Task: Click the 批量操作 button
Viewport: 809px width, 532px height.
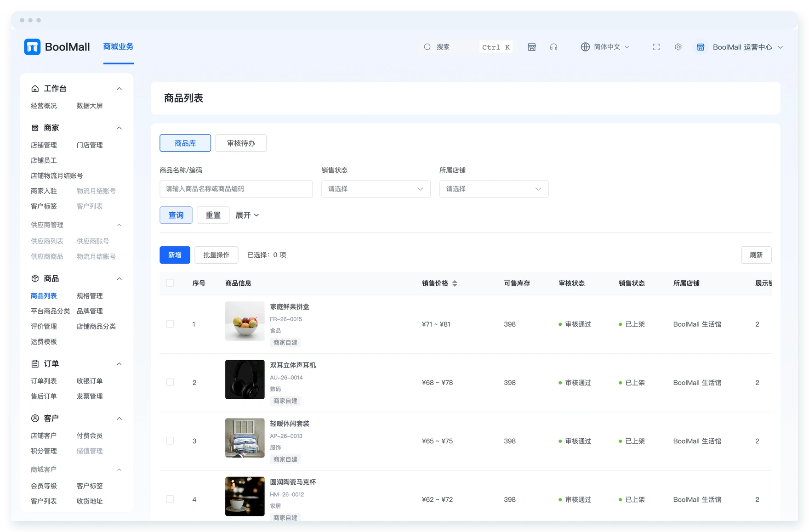Action: tap(216, 255)
